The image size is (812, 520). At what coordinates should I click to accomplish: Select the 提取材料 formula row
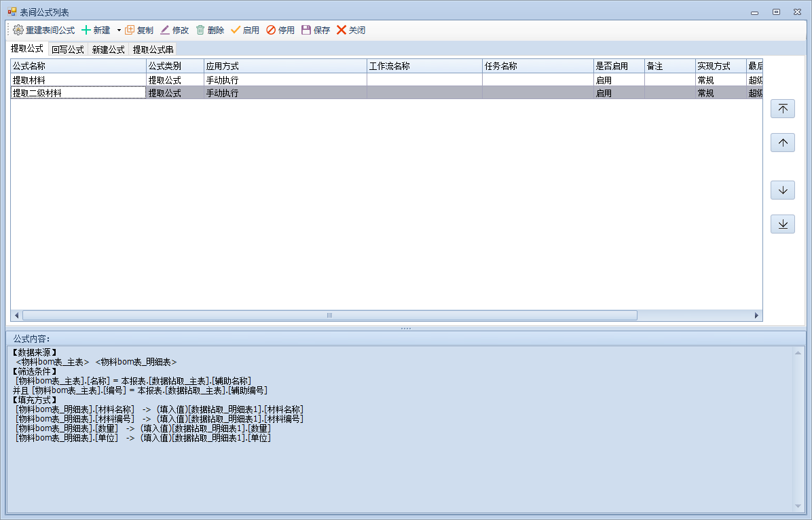coord(78,80)
